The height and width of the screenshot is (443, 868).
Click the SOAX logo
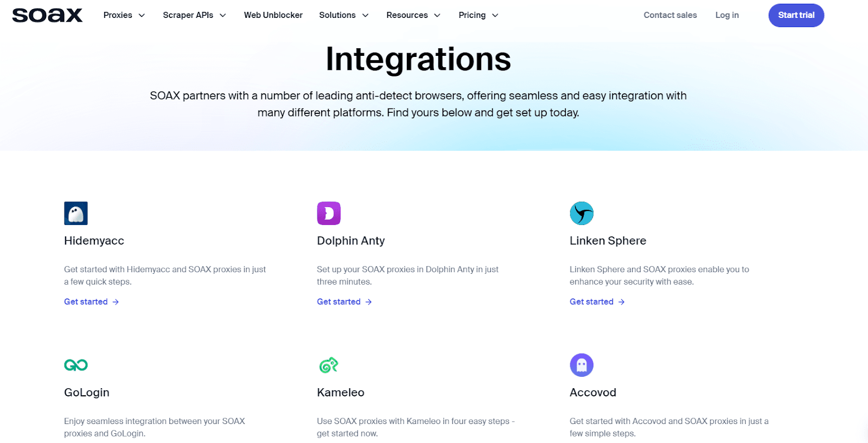point(47,15)
